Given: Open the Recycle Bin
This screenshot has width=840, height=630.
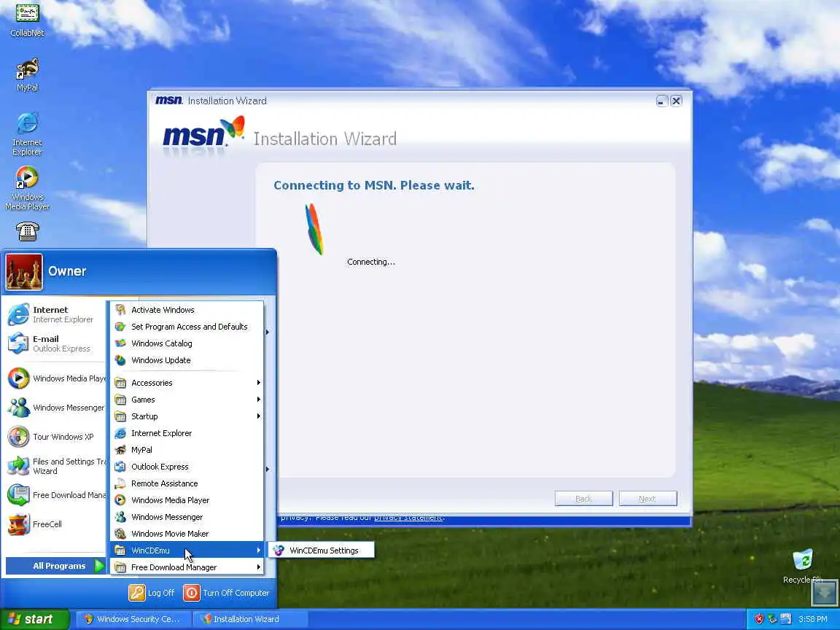Looking at the screenshot, I should [803, 566].
